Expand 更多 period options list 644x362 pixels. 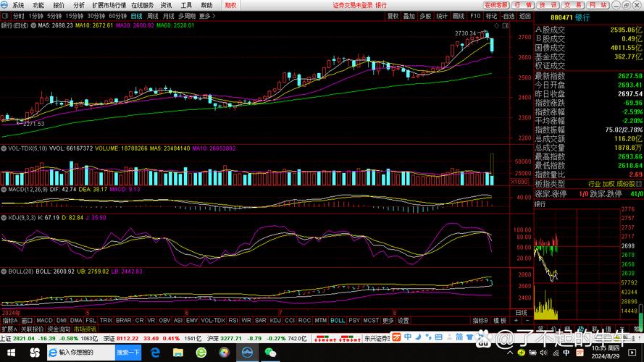[207, 15]
